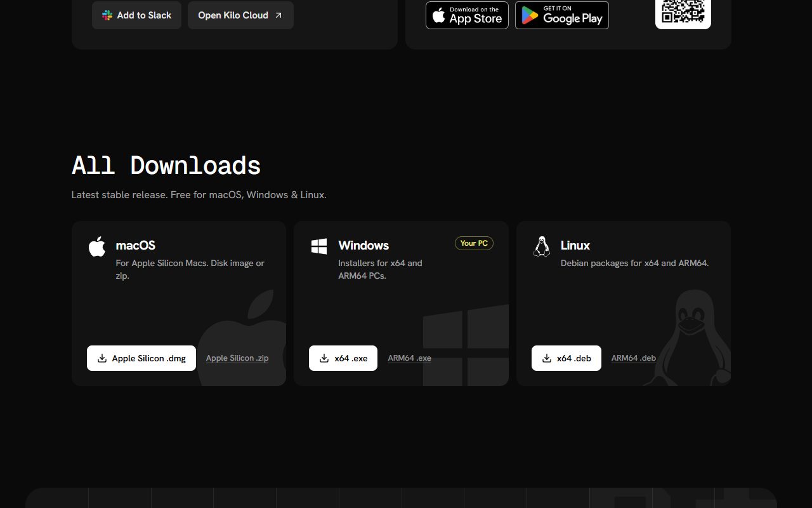The height and width of the screenshot is (508, 812).
Task: Download the Windows x64 .exe installer
Action: 343,358
